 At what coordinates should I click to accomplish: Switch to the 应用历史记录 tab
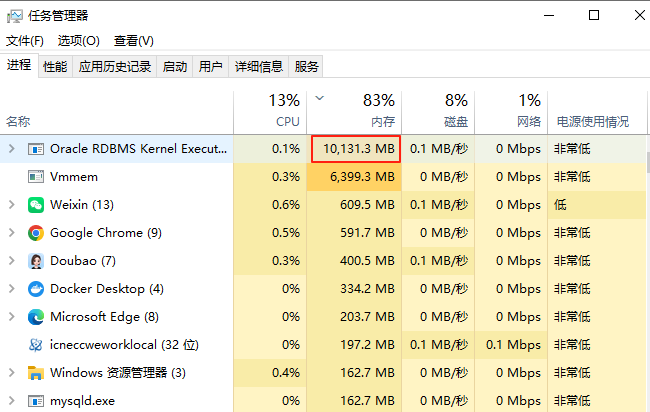pos(115,66)
